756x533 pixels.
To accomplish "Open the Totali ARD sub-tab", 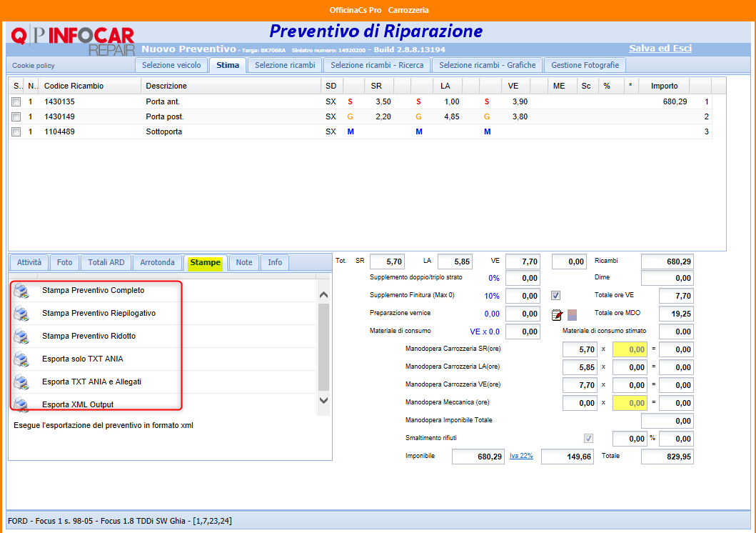I will coord(106,262).
